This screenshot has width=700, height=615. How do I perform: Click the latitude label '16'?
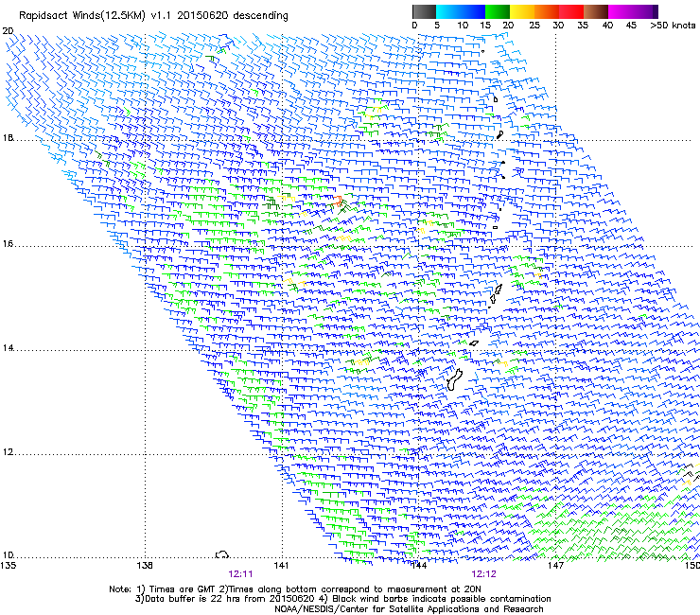click(x=8, y=244)
